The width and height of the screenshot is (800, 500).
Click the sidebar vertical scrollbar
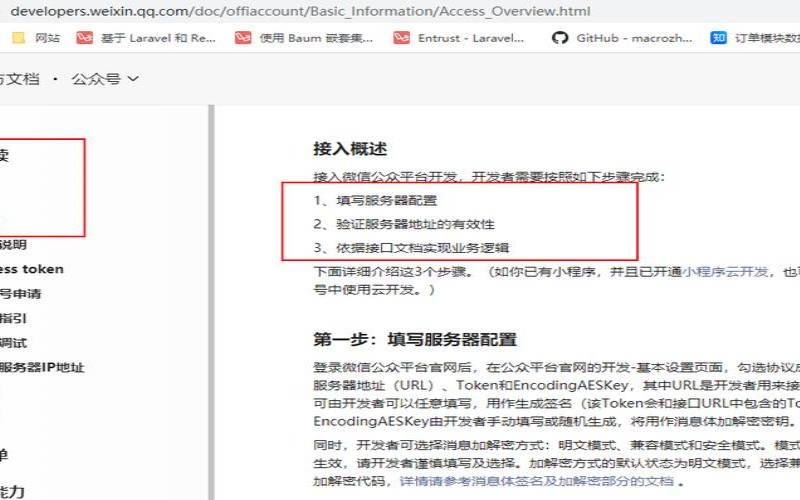click(x=211, y=302)
